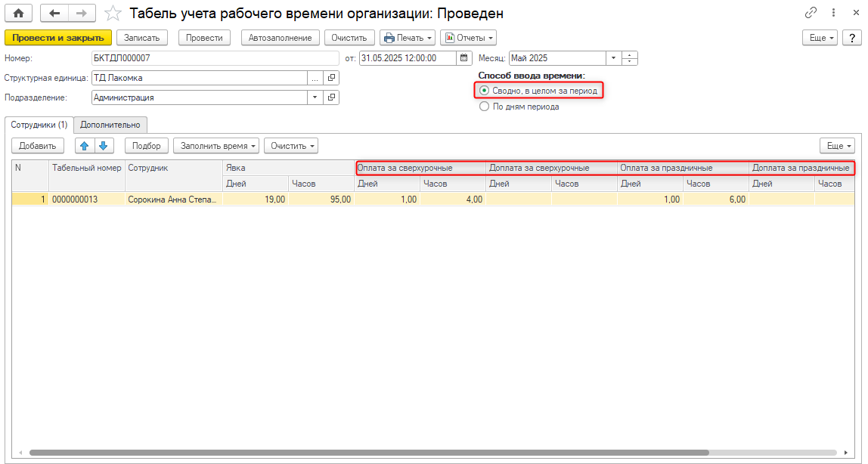The width and height of the screenshot is (868, 464).
Task: Open help with the question mark button
Action: (851, 38)
